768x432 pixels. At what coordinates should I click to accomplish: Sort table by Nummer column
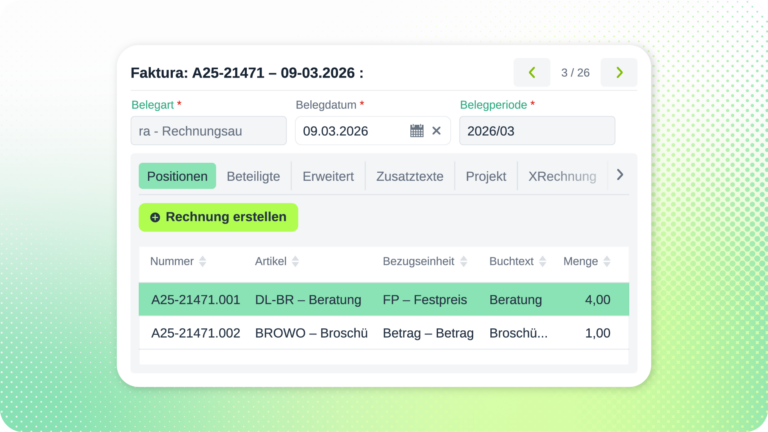[203, 262]
